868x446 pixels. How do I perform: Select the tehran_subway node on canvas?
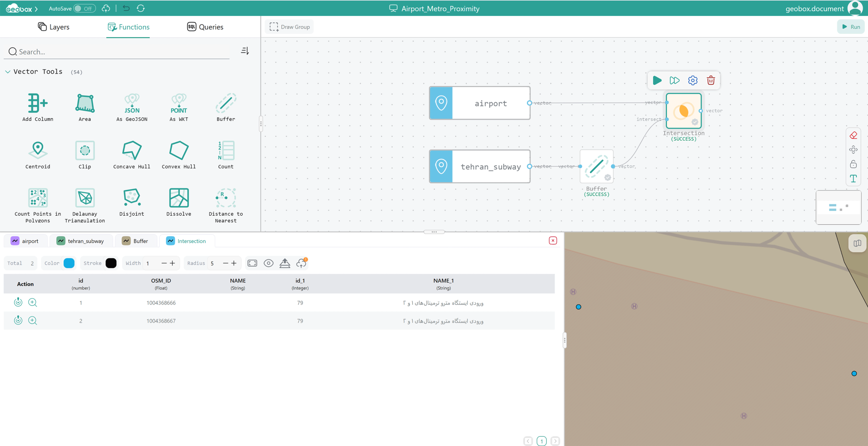tap(479, 166)
